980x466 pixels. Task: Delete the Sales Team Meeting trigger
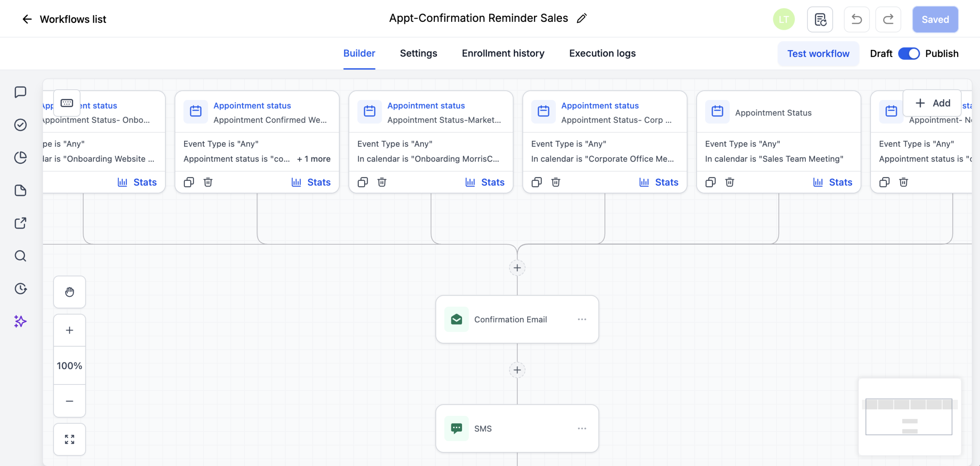(x=730, y=182)
